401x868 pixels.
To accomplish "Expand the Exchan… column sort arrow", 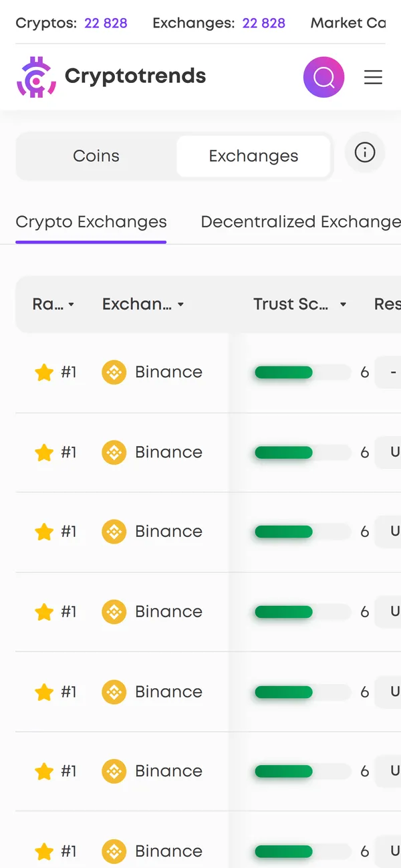I will (180, 305).
